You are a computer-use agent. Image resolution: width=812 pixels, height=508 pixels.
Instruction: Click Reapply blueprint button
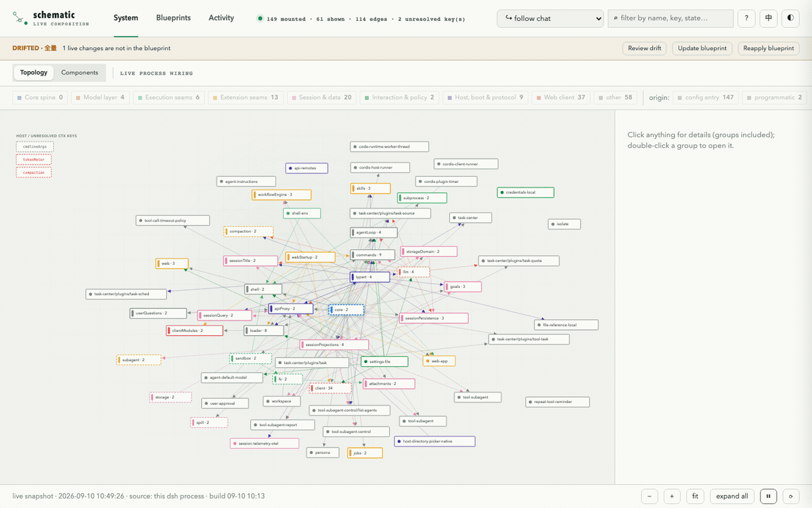769,49
